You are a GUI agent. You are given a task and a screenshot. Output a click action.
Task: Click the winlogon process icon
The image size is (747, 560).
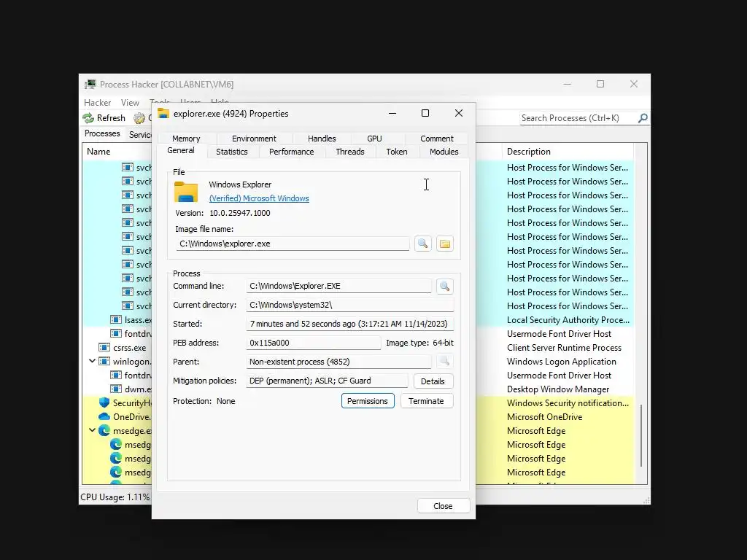click(104, 362)
